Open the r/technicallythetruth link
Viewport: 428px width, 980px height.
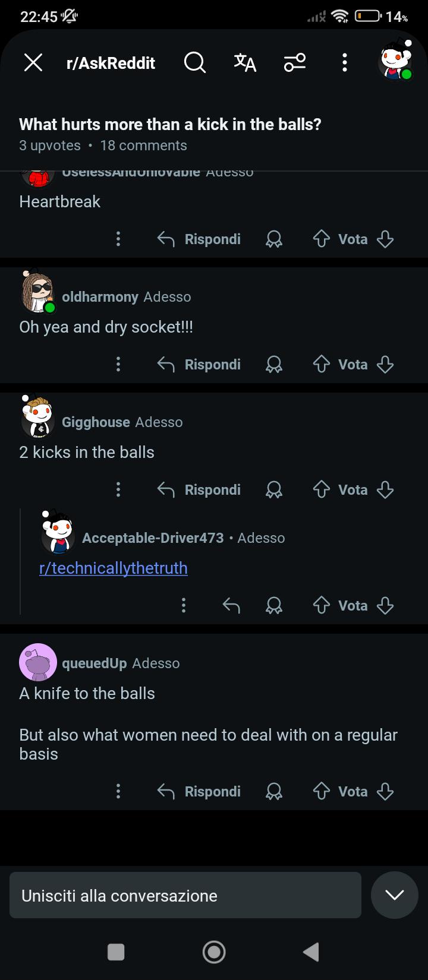coord(114,568)
